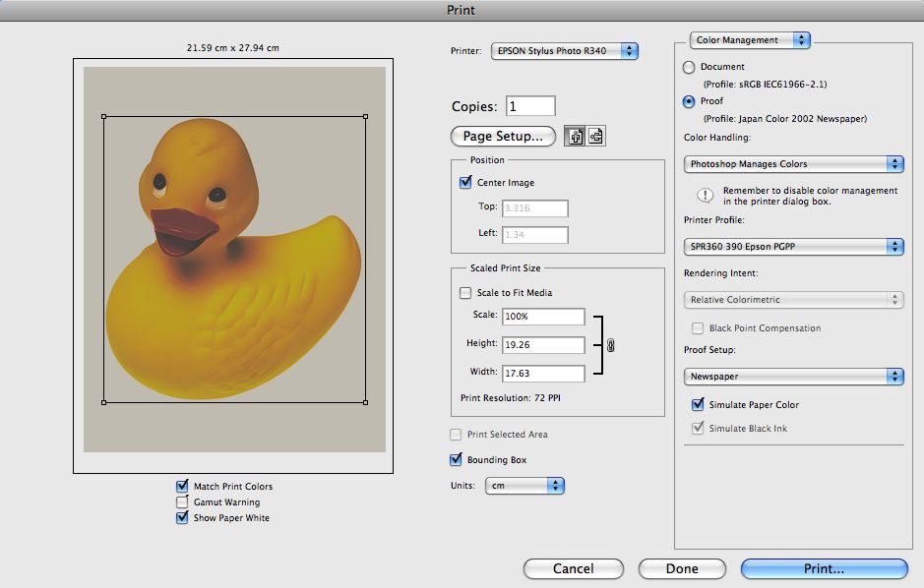924x588 pixels.
Task: Open the Proof Setup Newspaper dropdown
Action: point(793,377)
